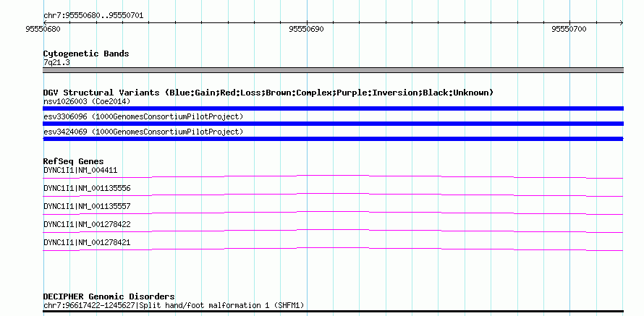Click the blue bar under esv3424069
Image resolution: width=644 pixels, height=316 pixels.
(333, 139)
